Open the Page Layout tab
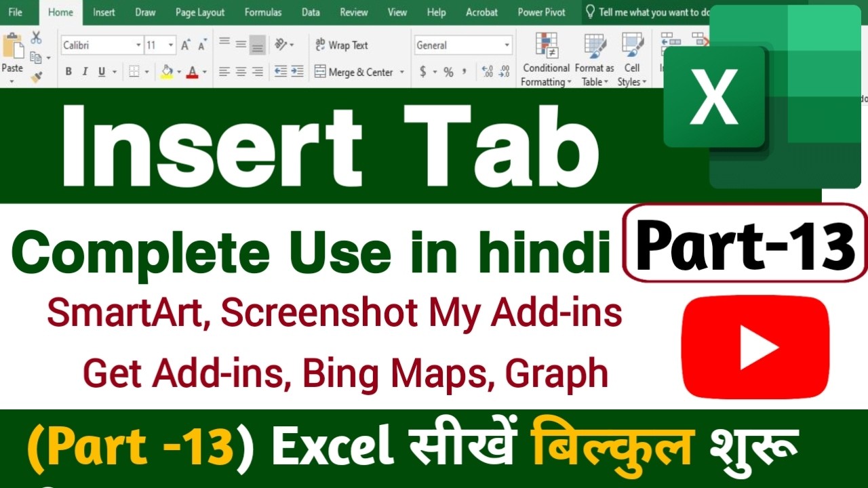 click(200, 12)
